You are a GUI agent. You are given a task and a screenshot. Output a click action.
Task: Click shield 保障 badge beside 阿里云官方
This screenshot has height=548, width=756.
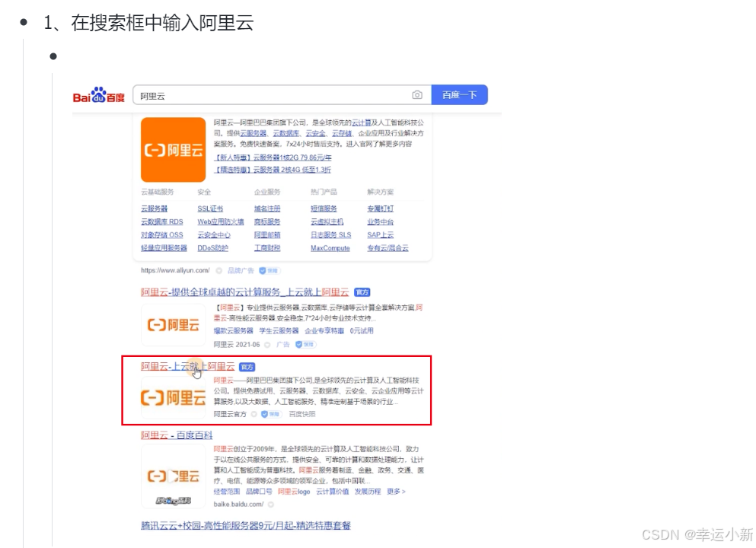pyautogui.click(x=271, y=414)
